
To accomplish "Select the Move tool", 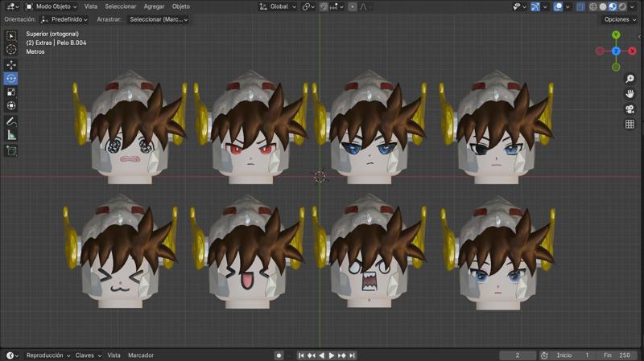I will click(11, 65).
